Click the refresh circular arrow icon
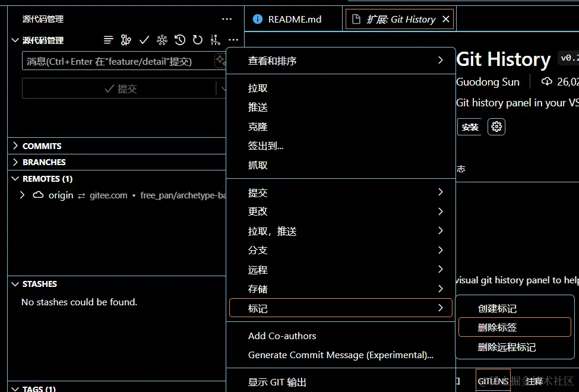Viewport: 579px width, 392px height. coord(198,40)
